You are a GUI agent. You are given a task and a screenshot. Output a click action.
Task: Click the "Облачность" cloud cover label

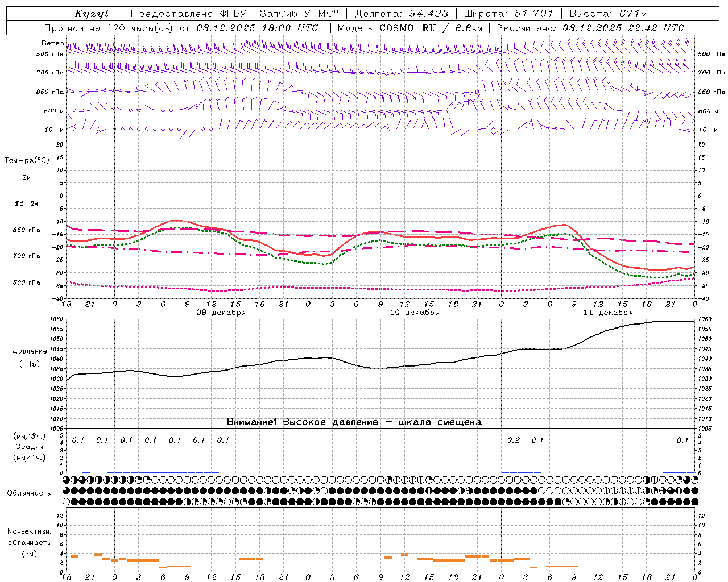[x=29, y=493]
